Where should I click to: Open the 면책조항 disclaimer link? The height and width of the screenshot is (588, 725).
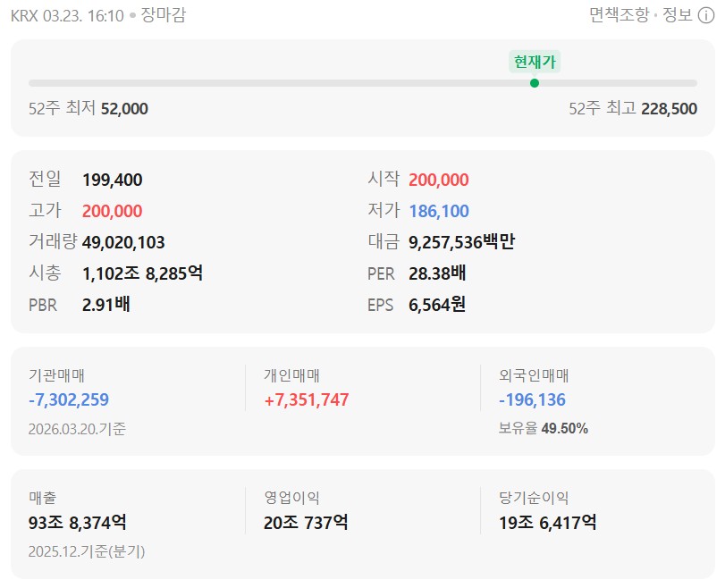click(620, 16)
